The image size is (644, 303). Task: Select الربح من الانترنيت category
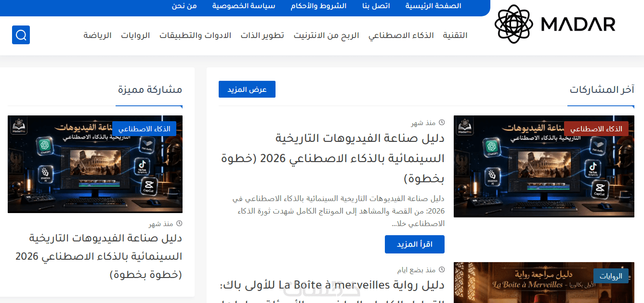(327, 36)
